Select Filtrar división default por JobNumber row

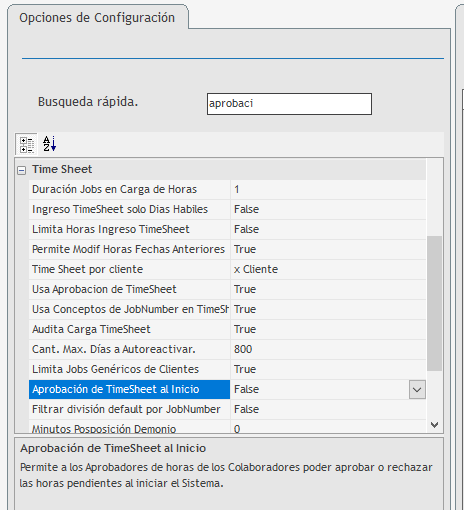(227, 409)
